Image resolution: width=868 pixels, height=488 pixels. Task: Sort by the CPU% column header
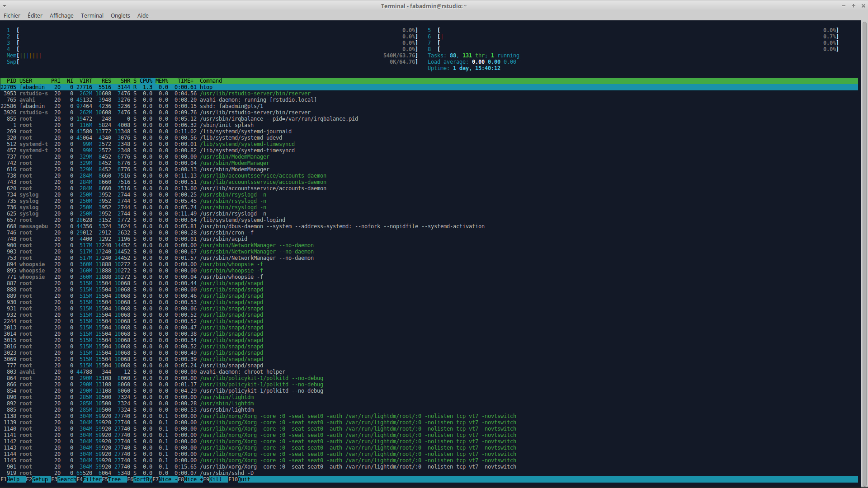[146, 81]
